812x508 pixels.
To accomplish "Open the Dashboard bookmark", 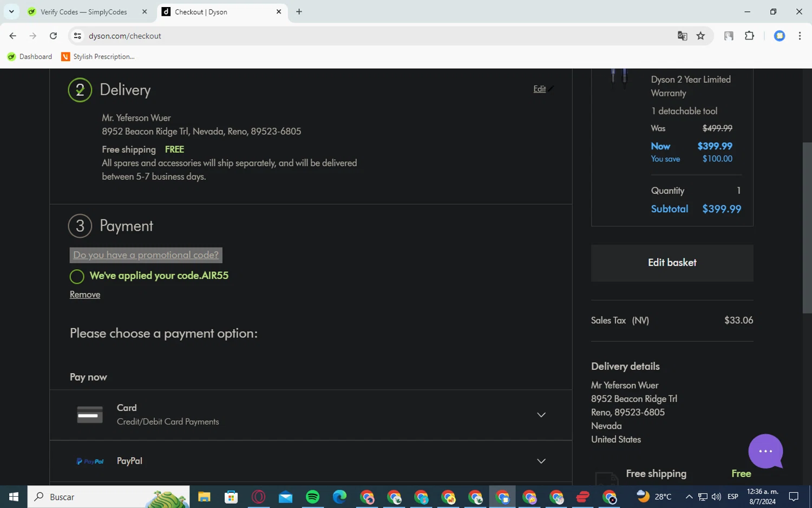I will click(x=30, y=56).
